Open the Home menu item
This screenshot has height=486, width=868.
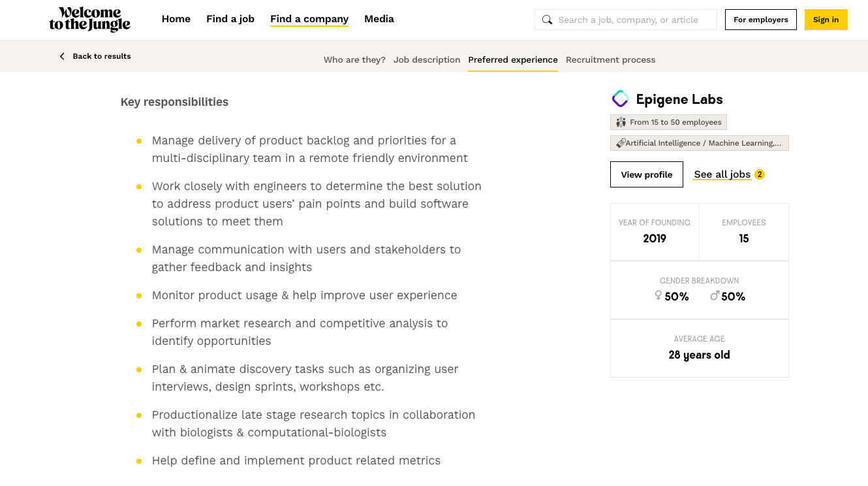point(176,19)
